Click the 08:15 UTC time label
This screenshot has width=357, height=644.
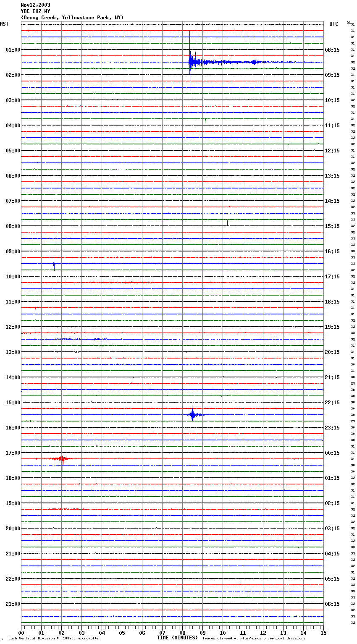click(332, 50)
